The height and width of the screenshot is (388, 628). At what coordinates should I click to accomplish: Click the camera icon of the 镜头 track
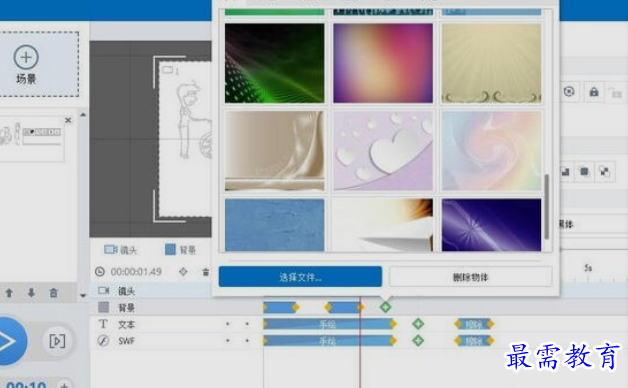pos(103,291)
